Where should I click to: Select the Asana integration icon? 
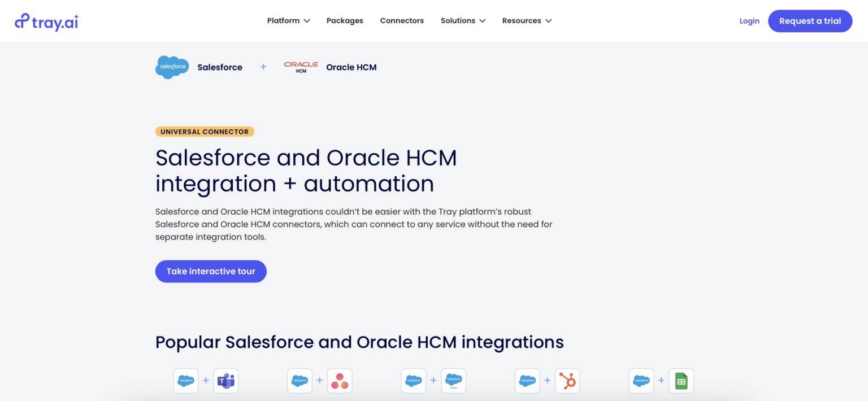point(340,381)
